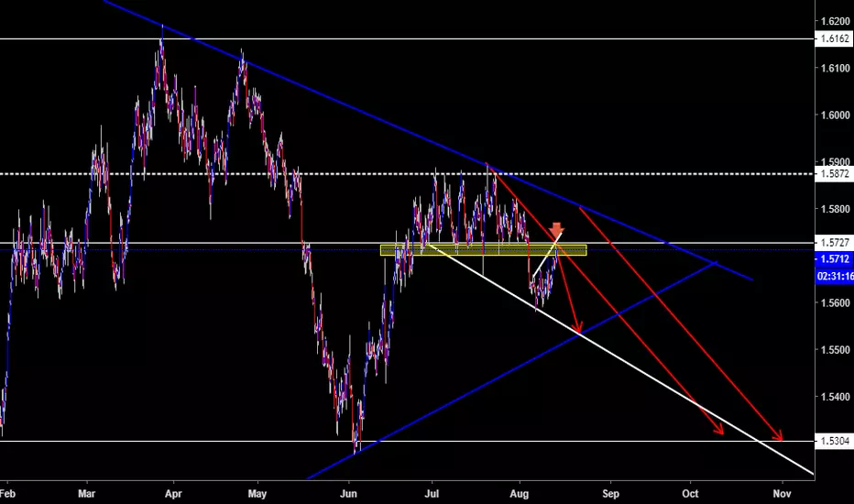This screenshot has height=504, width=854.
Task: Click the Oct label on the time axis
Action: click(690, 494)
